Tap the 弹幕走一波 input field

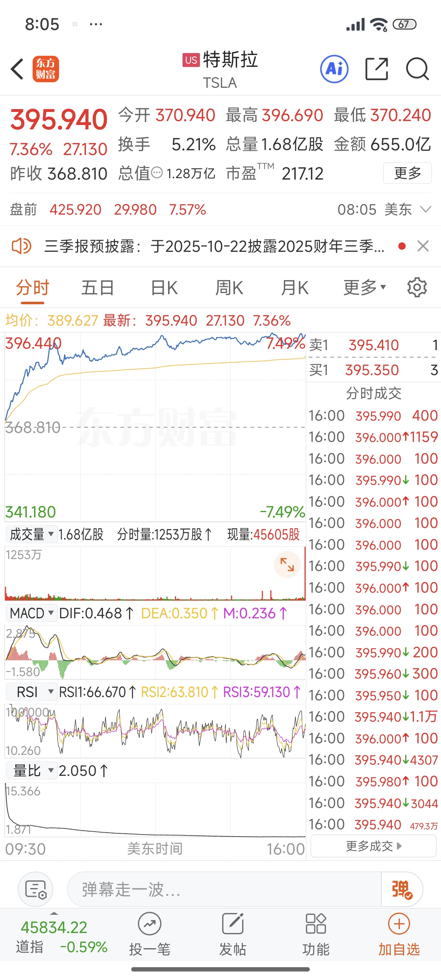224,889
